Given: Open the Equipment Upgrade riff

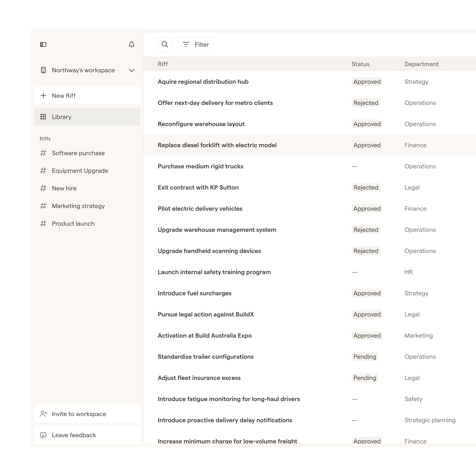Looking at the screenshot, I should [80, 171].
